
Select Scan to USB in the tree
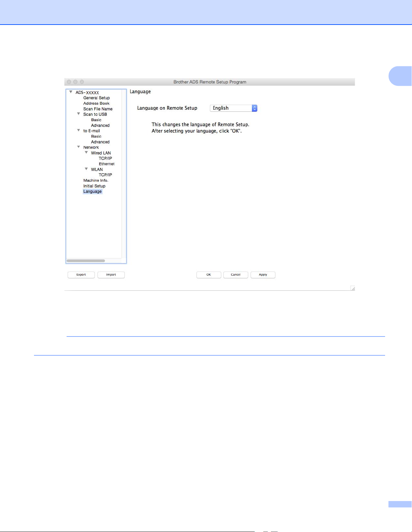95,114
